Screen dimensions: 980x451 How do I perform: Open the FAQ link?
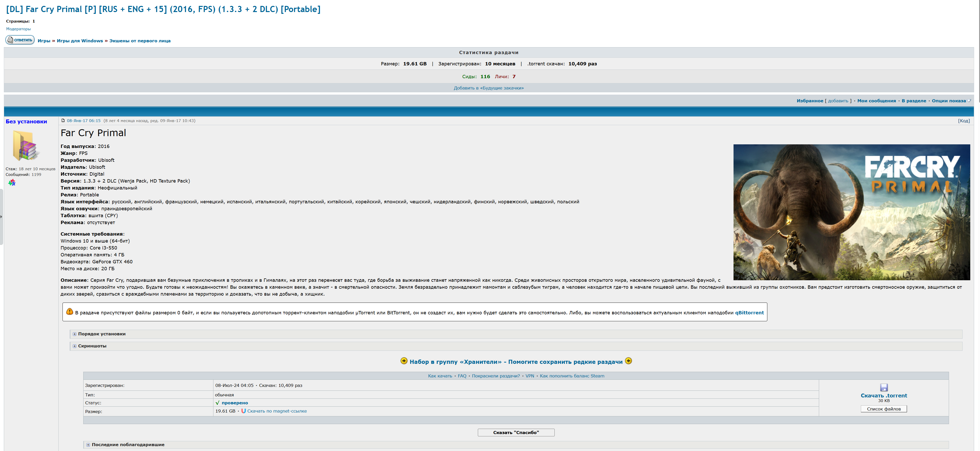pyautogui.click(x=462, y=376)
